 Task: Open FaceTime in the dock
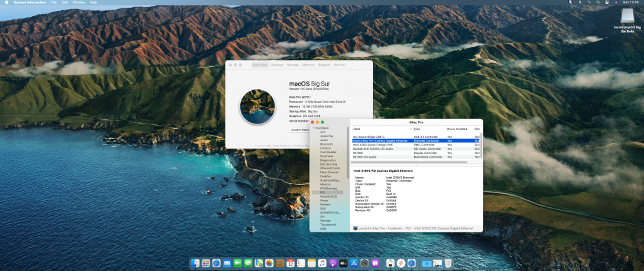[238, 263]
